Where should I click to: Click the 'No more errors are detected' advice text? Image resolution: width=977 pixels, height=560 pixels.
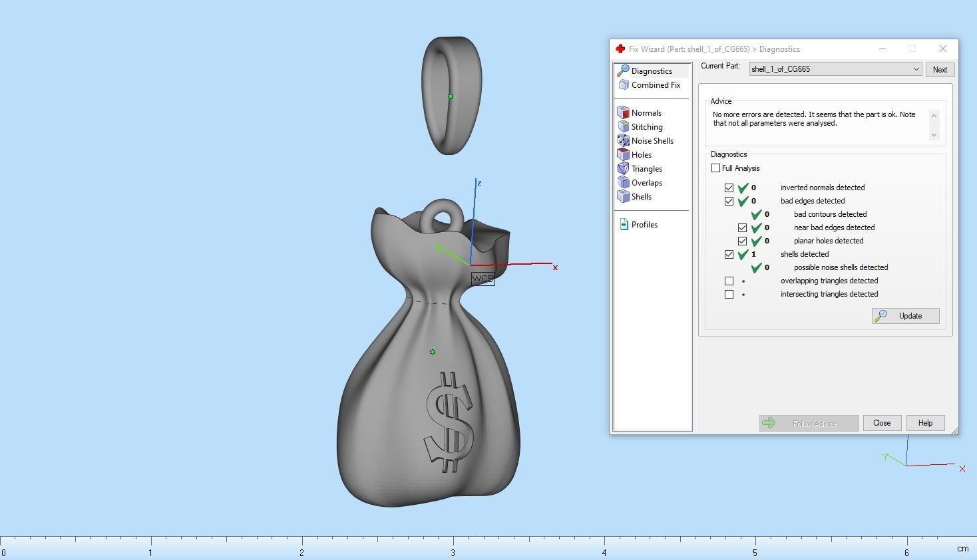point(815,119)
